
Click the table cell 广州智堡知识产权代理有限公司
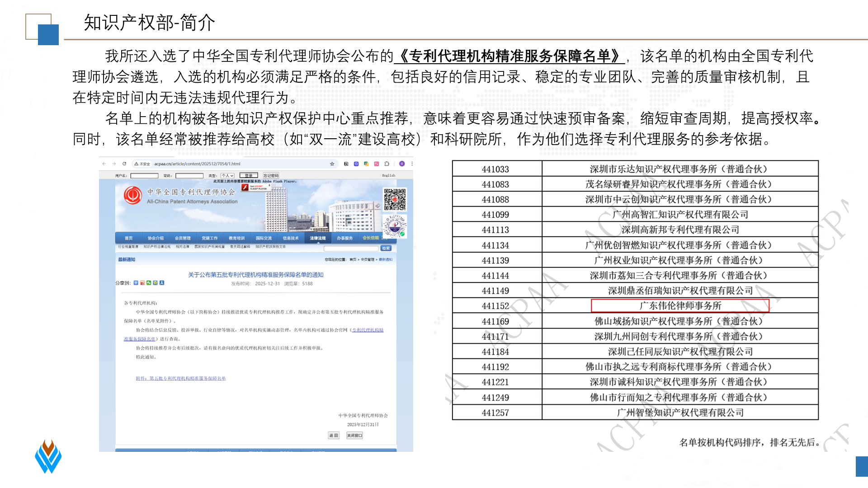(x=680, y=413)
